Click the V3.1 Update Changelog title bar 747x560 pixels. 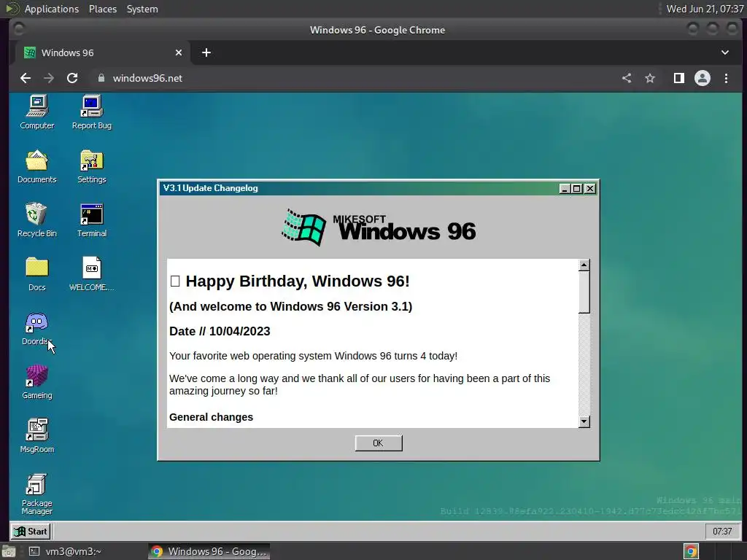(358, 188)
